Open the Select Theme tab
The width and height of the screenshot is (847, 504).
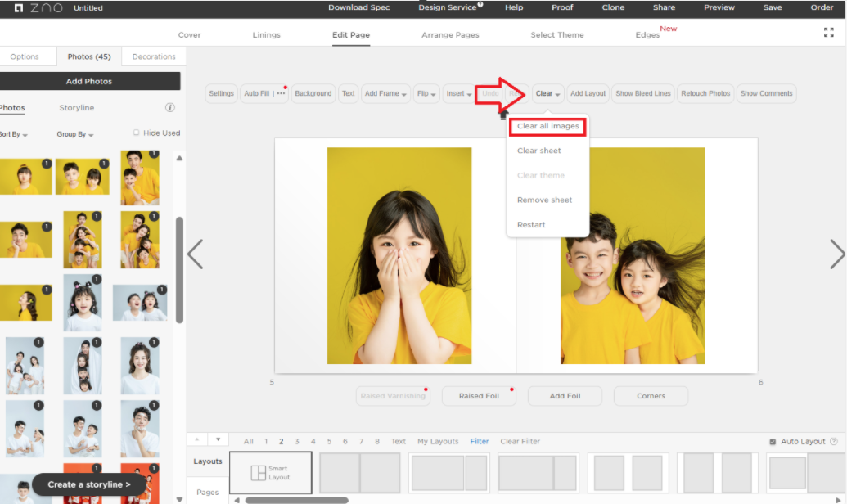click(x=557, y=34)
